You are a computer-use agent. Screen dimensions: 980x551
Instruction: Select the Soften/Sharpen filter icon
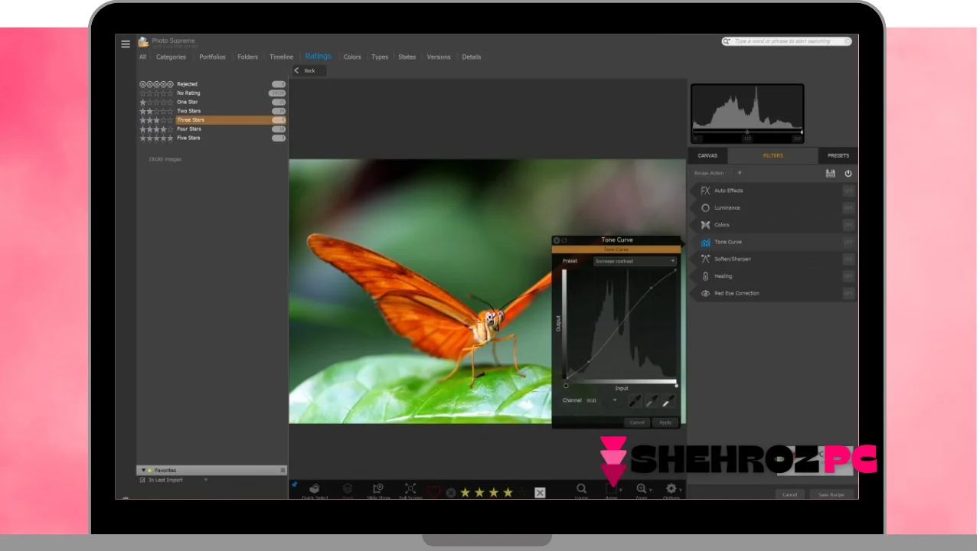click(705, 259)
